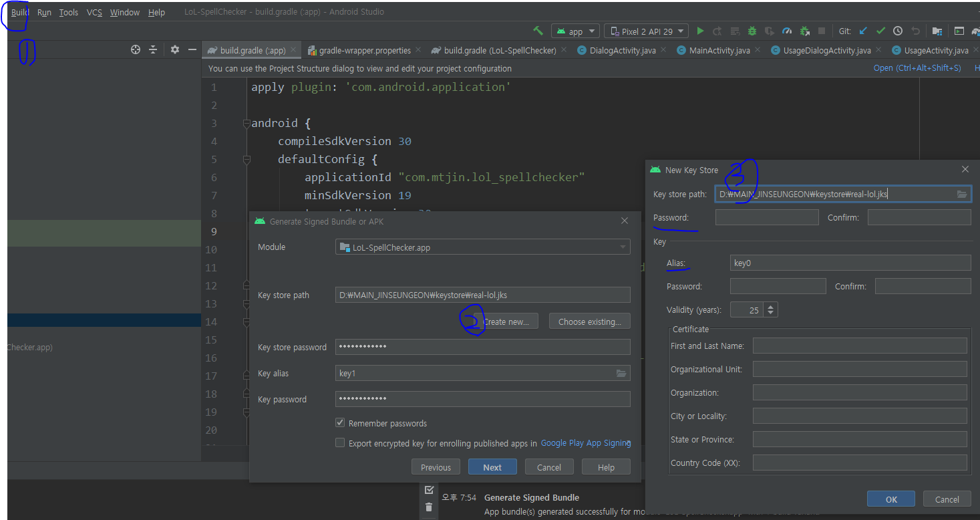
Task: Switch to MainActivity.java tab
Action: coord(719,50)
